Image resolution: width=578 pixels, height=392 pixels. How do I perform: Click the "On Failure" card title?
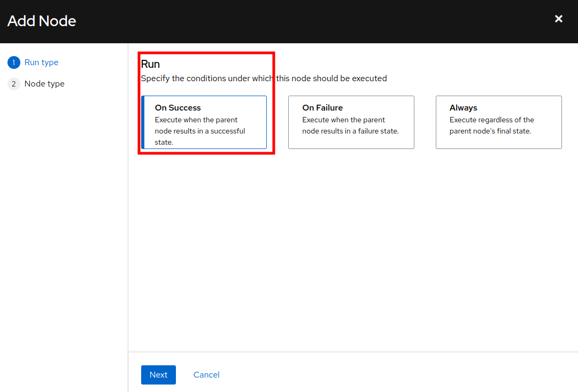tap(322, 108)
